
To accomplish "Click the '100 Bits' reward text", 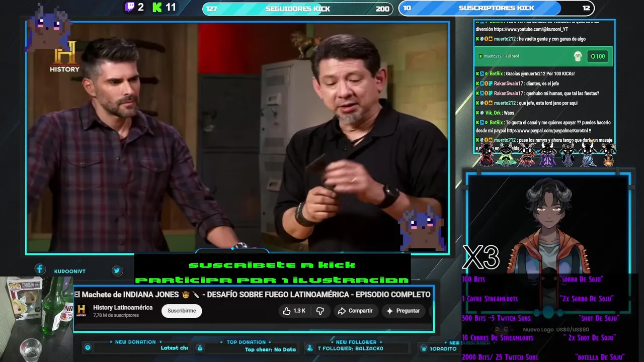I will 473,279.
